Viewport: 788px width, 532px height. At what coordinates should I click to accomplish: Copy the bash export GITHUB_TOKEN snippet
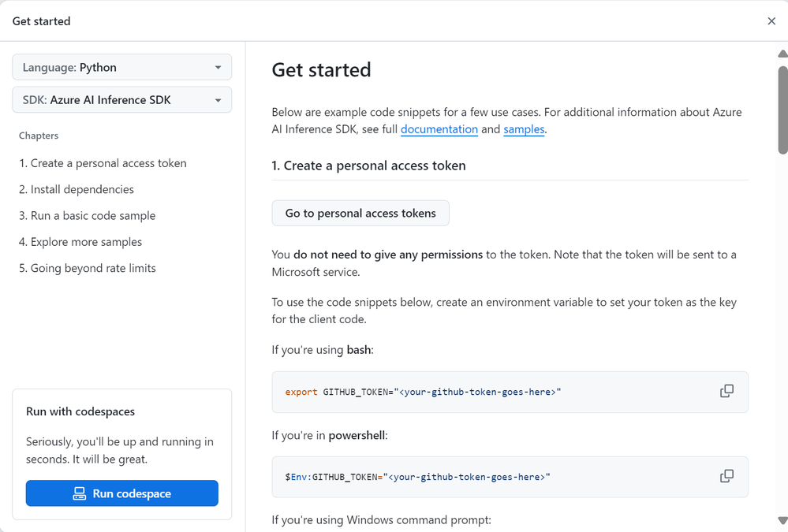coord(726,392)
